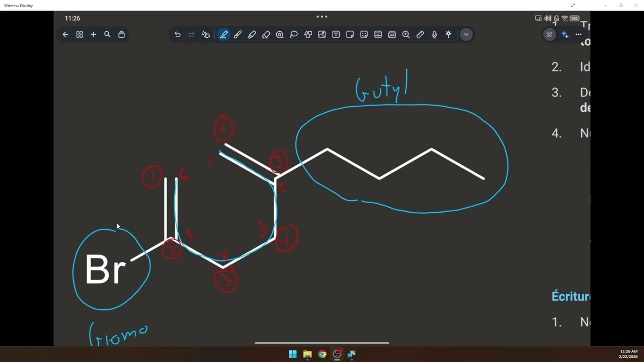This screenshot has width=644, height=362.
Task: Open the page grid overview
Action: click(x=79, y=35)
